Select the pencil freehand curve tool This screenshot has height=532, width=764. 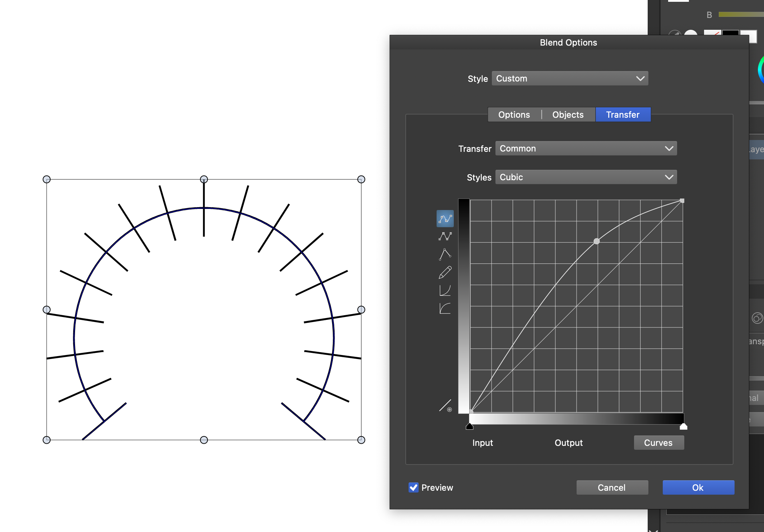445,272
